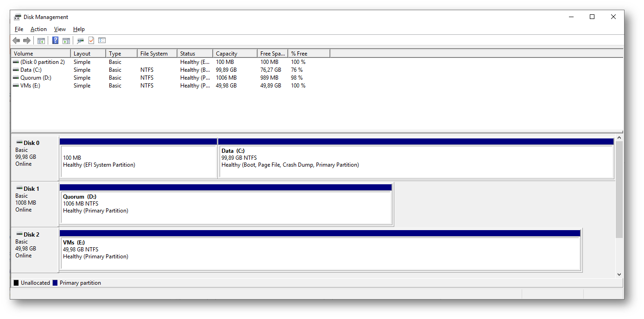Click the scroll-down arrow of disk pane
Image resolution: width=644 pixels, height=319 pixels.
(619, 274)
